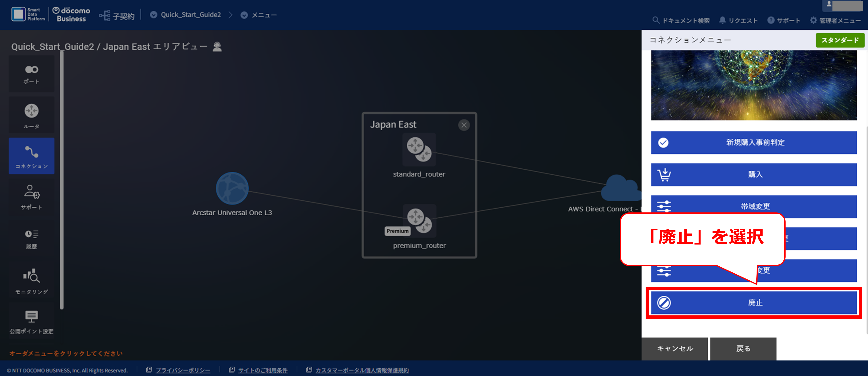Open 管理者メニュー in top bar

pos(835,21)
